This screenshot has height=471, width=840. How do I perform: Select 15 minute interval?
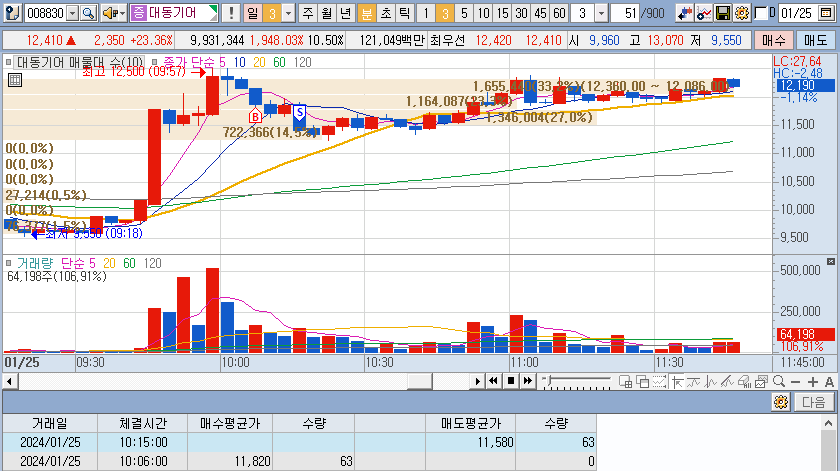pyautogui.click(x=502, y=13)
